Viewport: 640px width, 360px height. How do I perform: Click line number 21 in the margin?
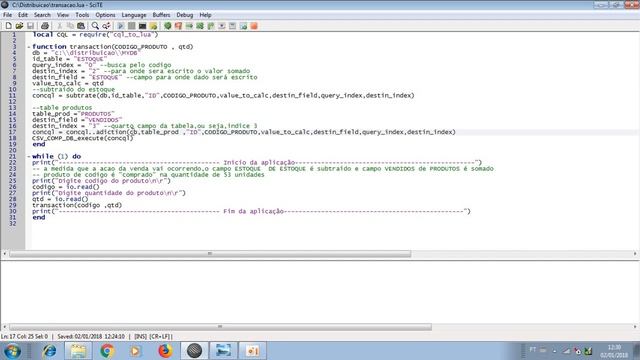click(12, 156)
